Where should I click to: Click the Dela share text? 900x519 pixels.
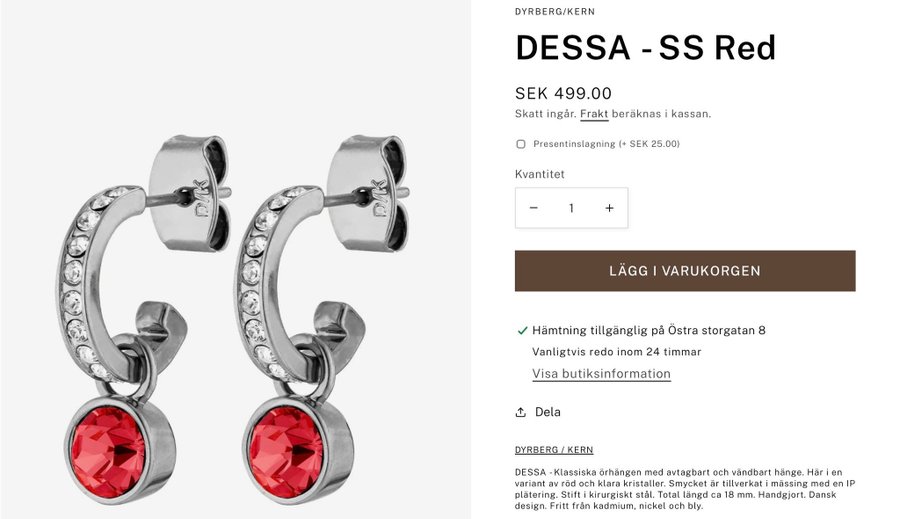(548, 412)
